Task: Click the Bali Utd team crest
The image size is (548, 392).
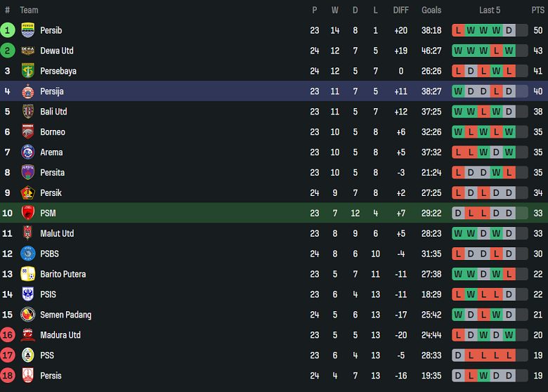Action: [x=28, y=112]
